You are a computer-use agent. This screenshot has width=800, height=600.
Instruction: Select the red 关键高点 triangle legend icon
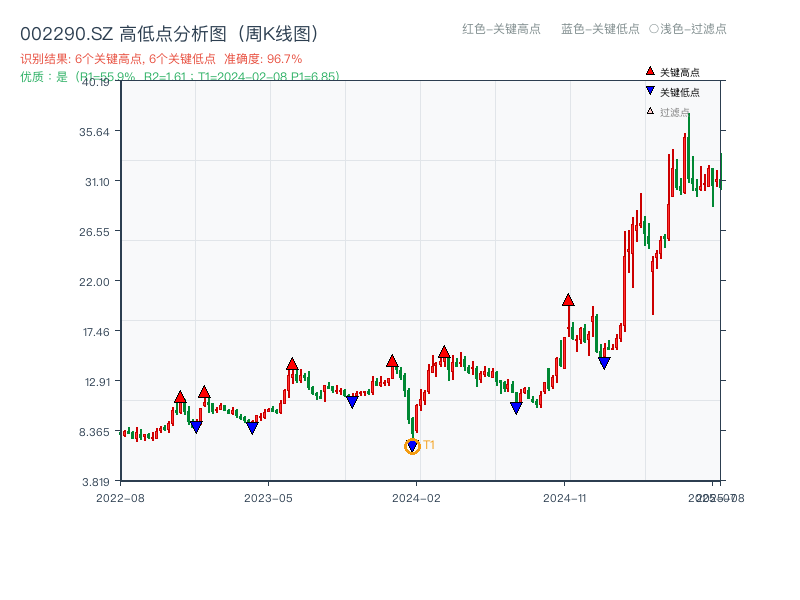pos(650,71)
